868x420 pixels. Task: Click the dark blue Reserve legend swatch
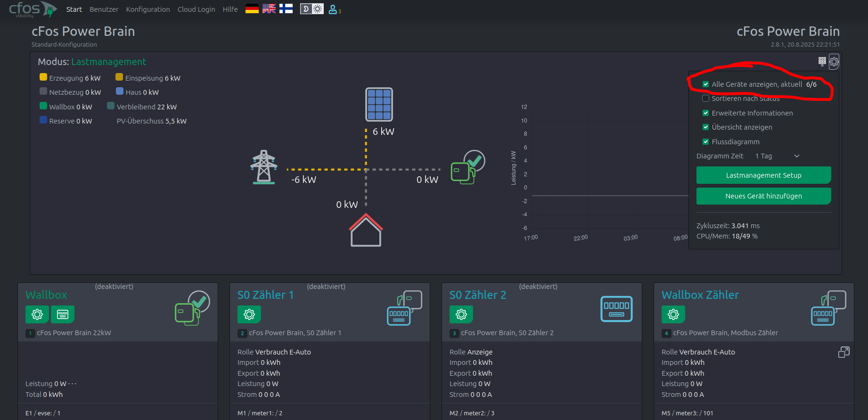pyautogui.click(x=43, y=120)
